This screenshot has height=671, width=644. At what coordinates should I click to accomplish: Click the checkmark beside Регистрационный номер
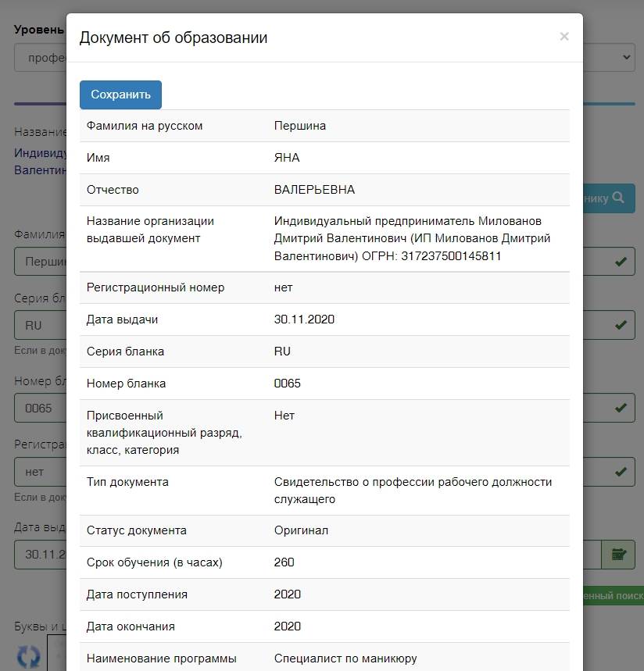click(621, 471)
